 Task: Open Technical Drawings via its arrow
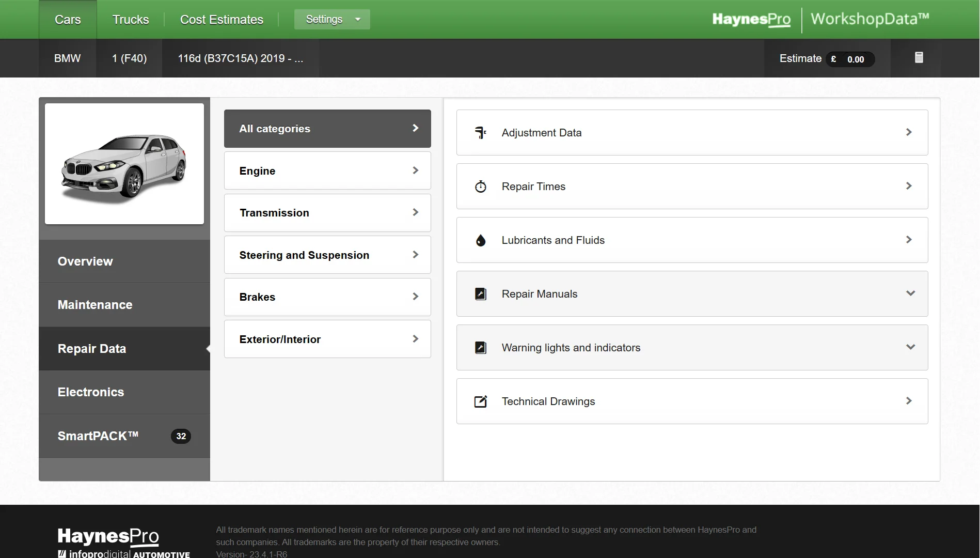(x=909, y=401)
